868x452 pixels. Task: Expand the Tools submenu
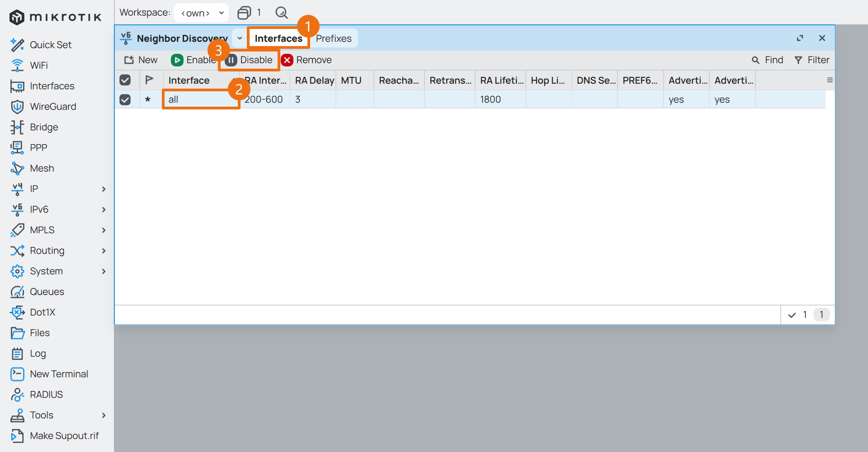(x=104, y=415)
